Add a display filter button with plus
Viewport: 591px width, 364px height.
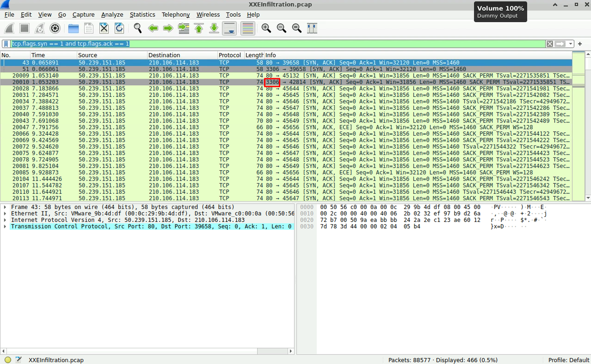[580, 44]
